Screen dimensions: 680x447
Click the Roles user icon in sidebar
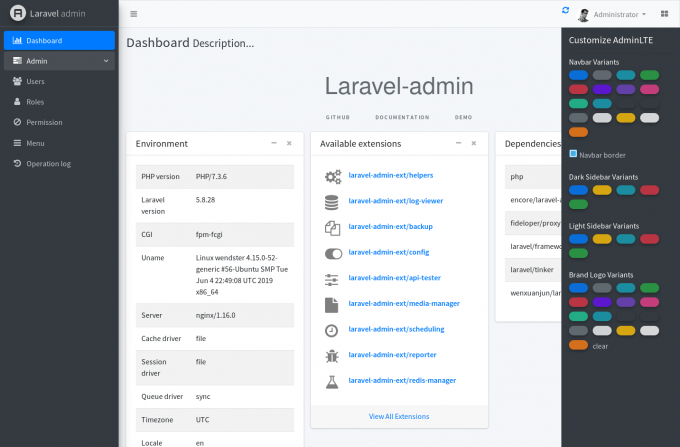click(x=17, y=101)
